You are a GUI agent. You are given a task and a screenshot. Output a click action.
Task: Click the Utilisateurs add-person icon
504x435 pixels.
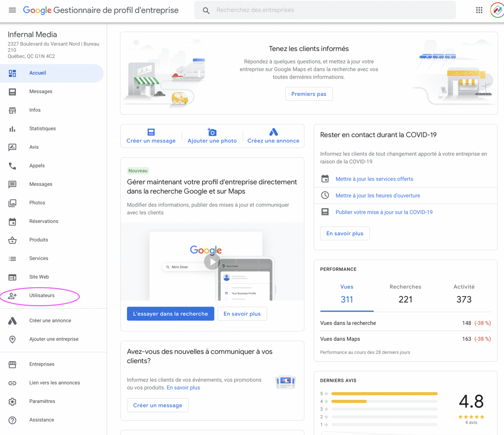[x=13, y=296]
